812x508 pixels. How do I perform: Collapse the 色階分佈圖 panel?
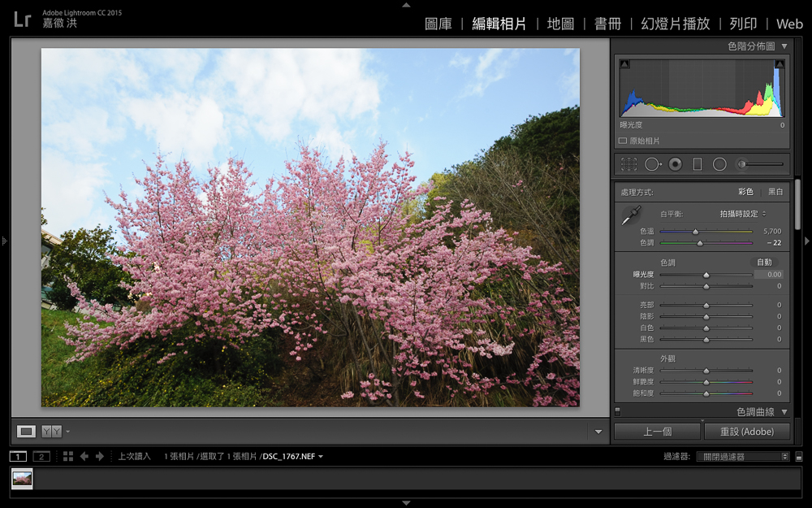pyautogui.click(x=784, y=46)
